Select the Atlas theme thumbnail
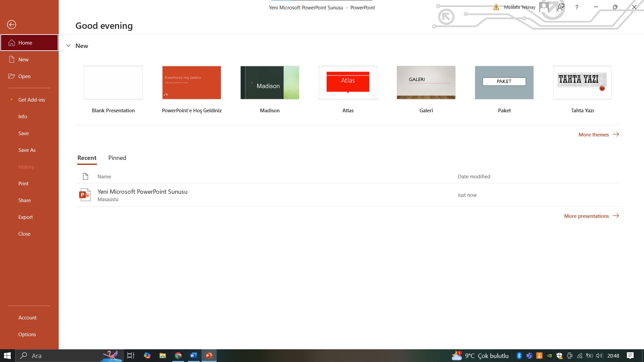This screenshot has height=362, width=644. click(x=348, y=82)
